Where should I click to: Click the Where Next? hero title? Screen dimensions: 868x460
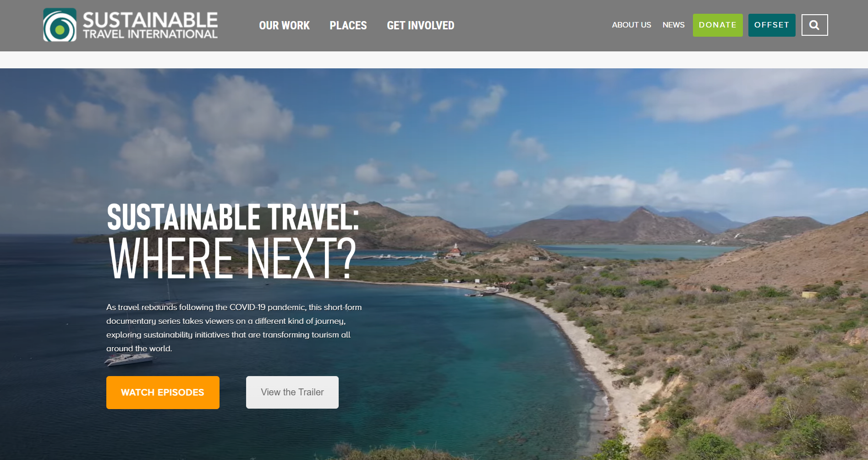coord(232,258)
